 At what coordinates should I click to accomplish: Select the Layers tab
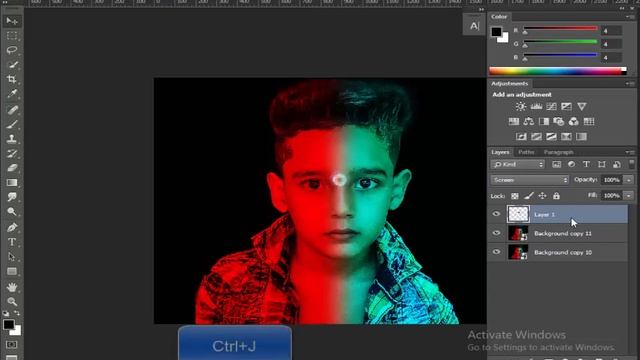click(500, 152)
